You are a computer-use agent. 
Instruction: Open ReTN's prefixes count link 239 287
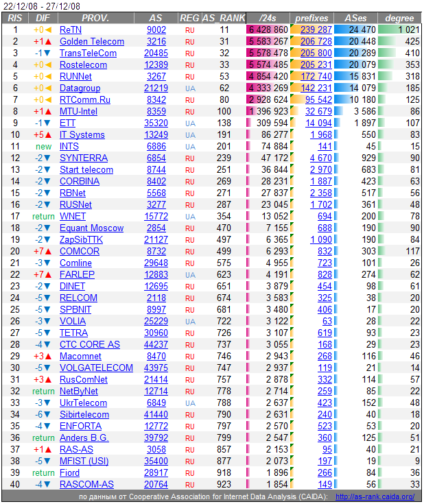[x=316, y=30]
